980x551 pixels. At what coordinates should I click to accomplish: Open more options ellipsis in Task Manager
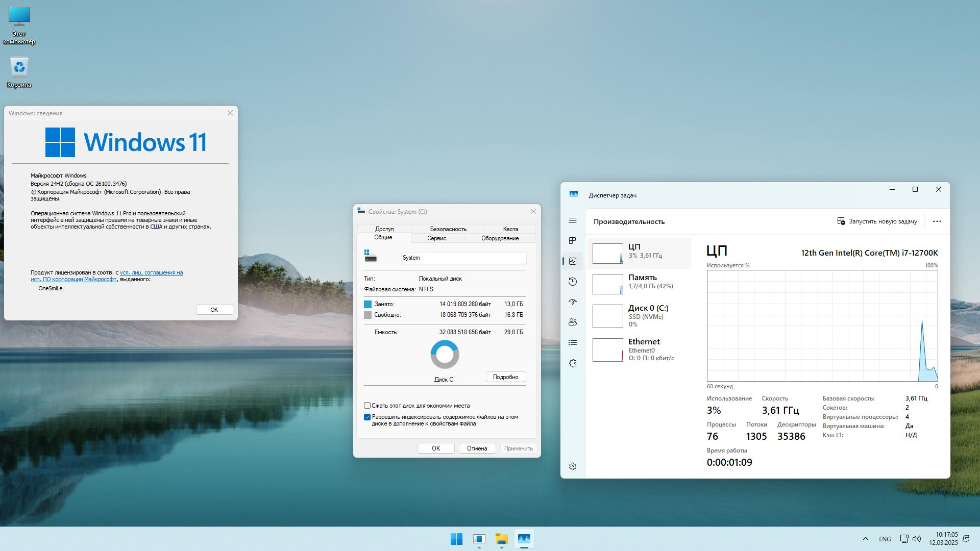pos(937,221)
